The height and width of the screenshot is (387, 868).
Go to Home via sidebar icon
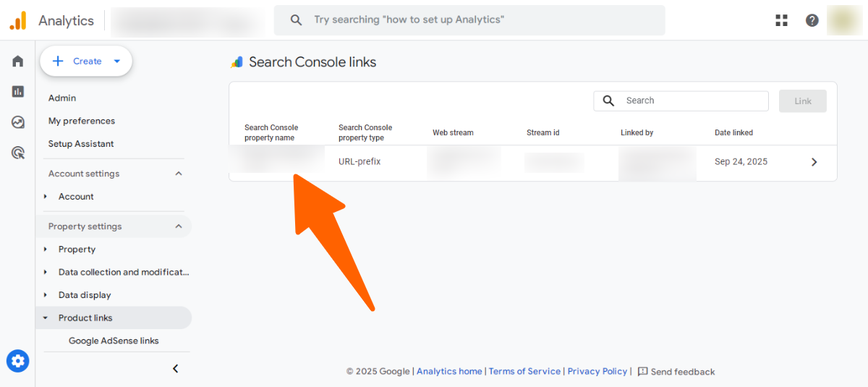pos(18,61)
